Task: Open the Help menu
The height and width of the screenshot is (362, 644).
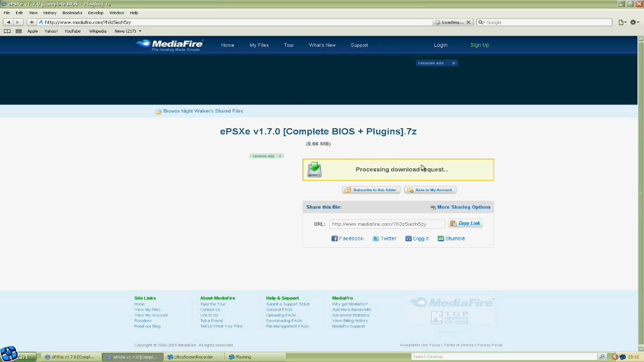Action: coord(134,13)
